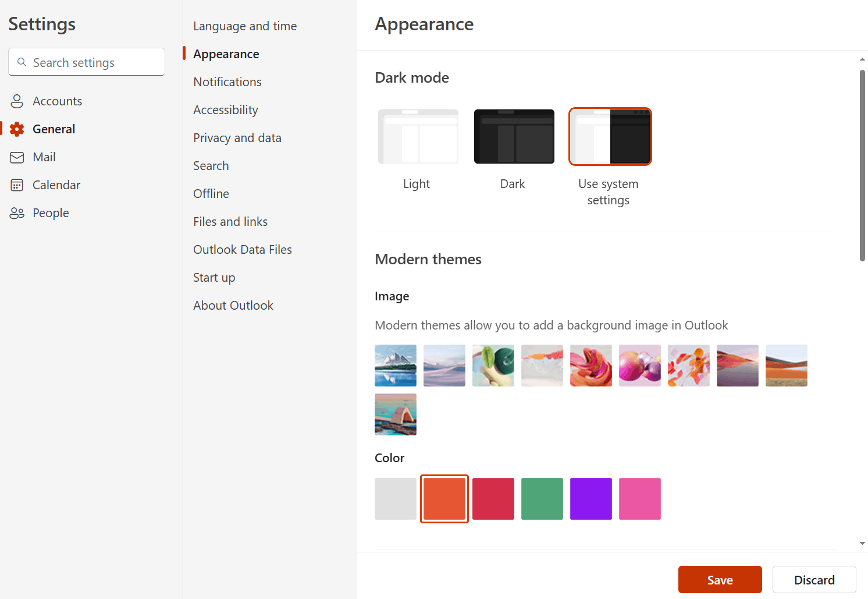868x599 pixels.
Task: Save the appearance changes
Action: pos(720,579)
